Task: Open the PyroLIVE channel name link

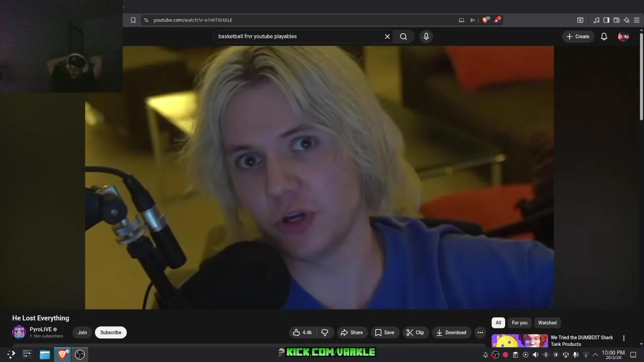Action: tap(41, 329)
